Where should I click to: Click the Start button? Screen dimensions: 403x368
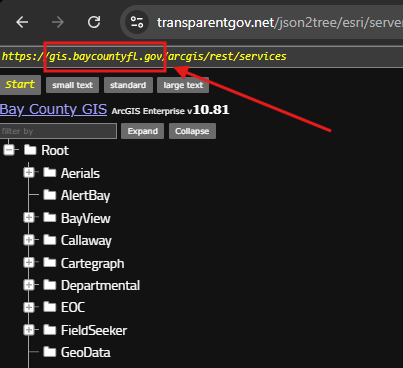click(x=20, y=85)
